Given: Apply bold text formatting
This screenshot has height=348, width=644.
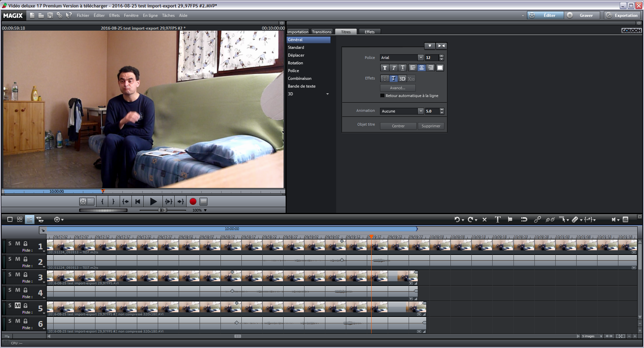Looking at the screenshot, I should pyautogui.click(x=385, y=68).
